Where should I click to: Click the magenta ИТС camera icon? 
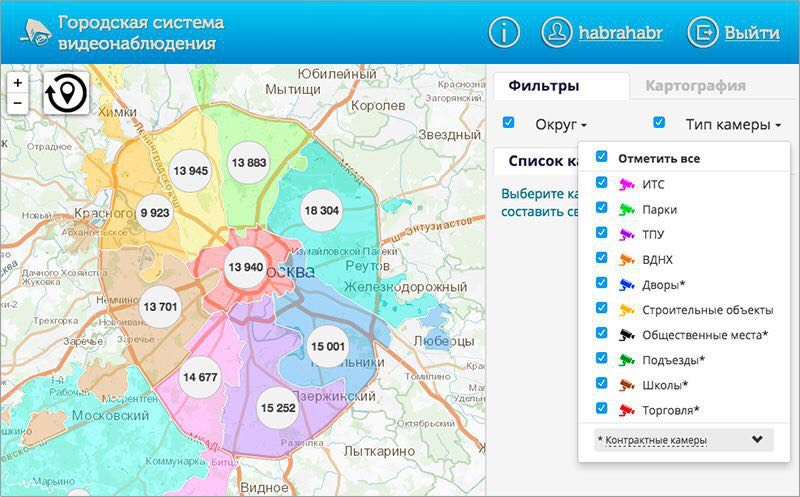point(627,184)
